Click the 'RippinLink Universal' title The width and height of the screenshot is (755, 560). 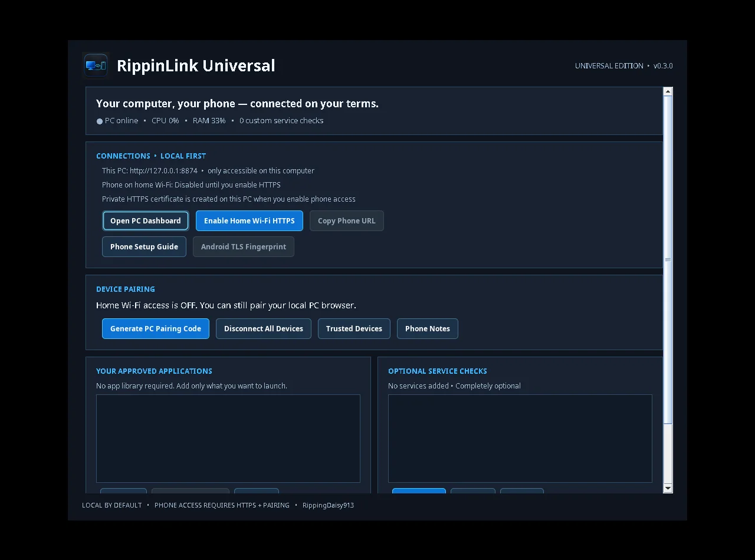point(196,65)
